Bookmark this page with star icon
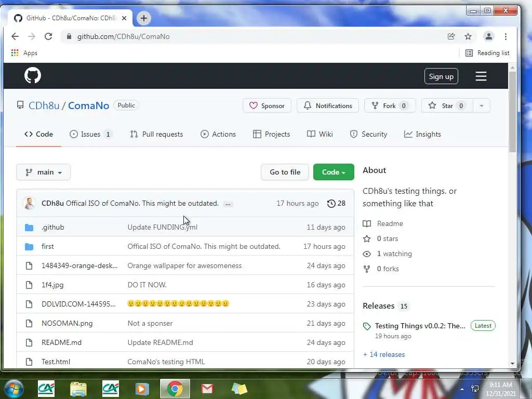This screenshot has width=532, height=399. pos(468,36)
